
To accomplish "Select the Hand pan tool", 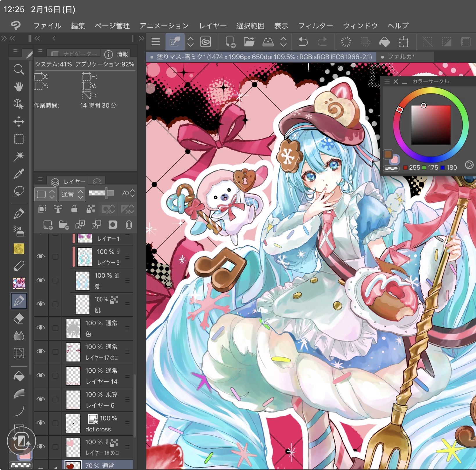I will coord(19,87).
